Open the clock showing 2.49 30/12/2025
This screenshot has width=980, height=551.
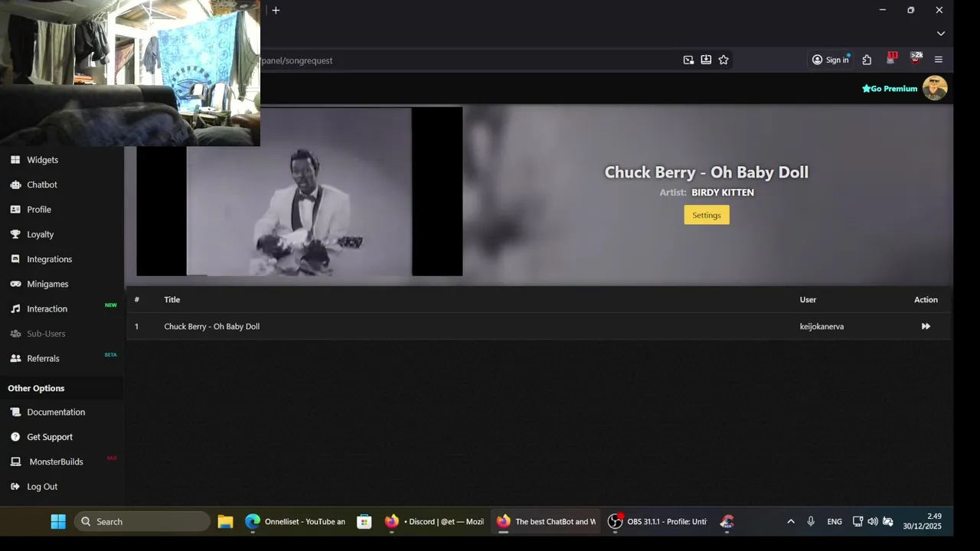pyautogui.click(x=922, y=522)
